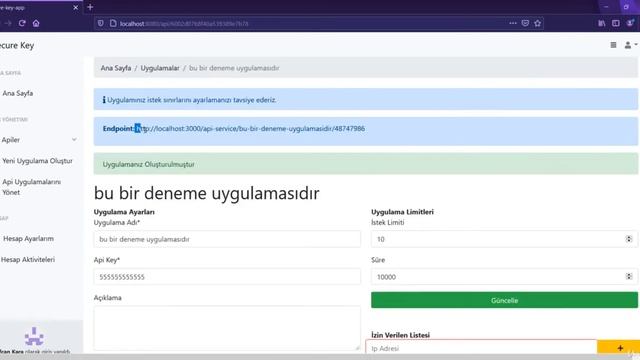Adjust İstek Limiti spinner arrows
This screenshot has height=360, width=640.
[x=629, y=239]
